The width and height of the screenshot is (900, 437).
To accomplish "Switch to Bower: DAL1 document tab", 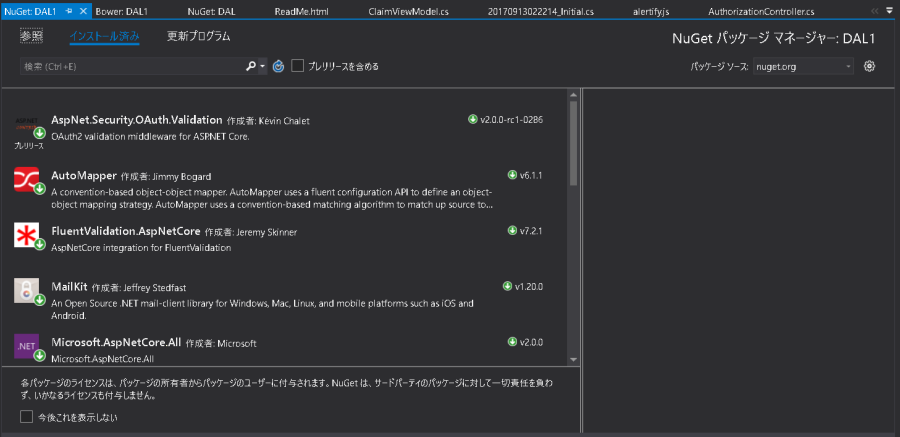I will [x=120, y=11].
